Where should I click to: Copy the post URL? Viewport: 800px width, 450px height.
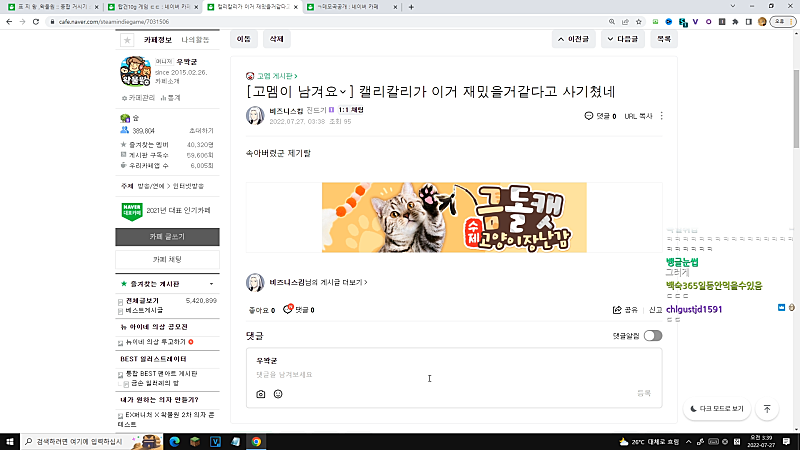[638, 116]
